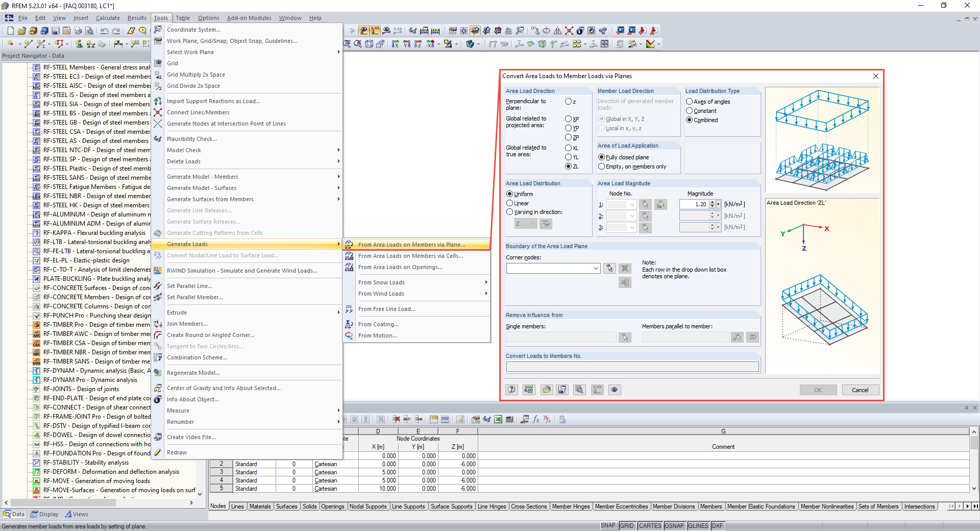Open the Add-on Modules menu
The width and height of the screenshot is (980, 531).
[249, 17]
